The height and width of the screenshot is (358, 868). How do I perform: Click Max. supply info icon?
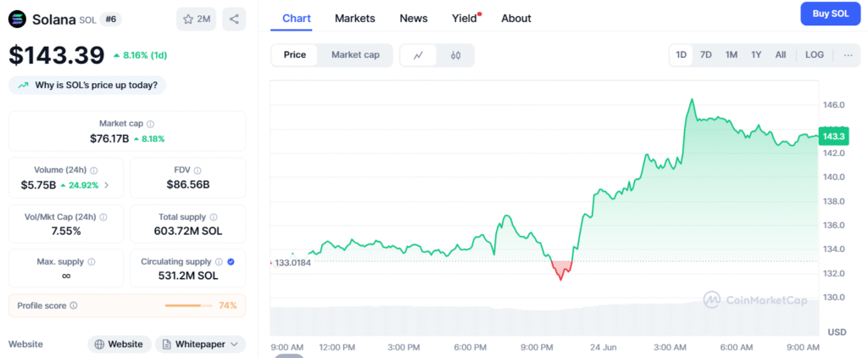pos(92,261)
